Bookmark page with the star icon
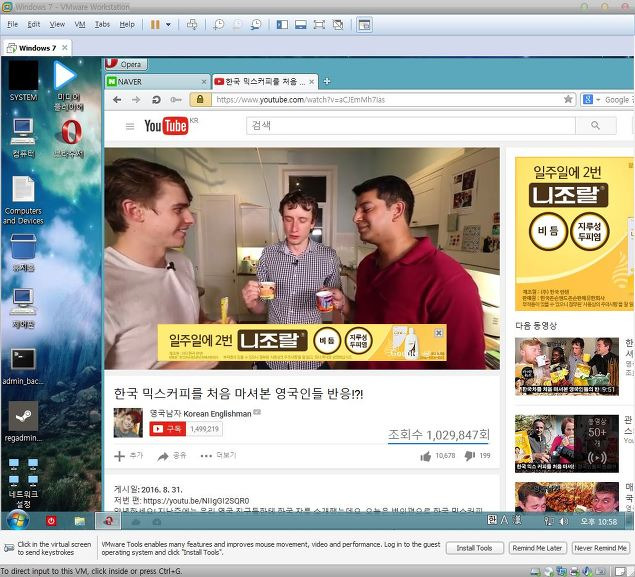The height and width of the screenshot is (577, 635). (568, 99)
